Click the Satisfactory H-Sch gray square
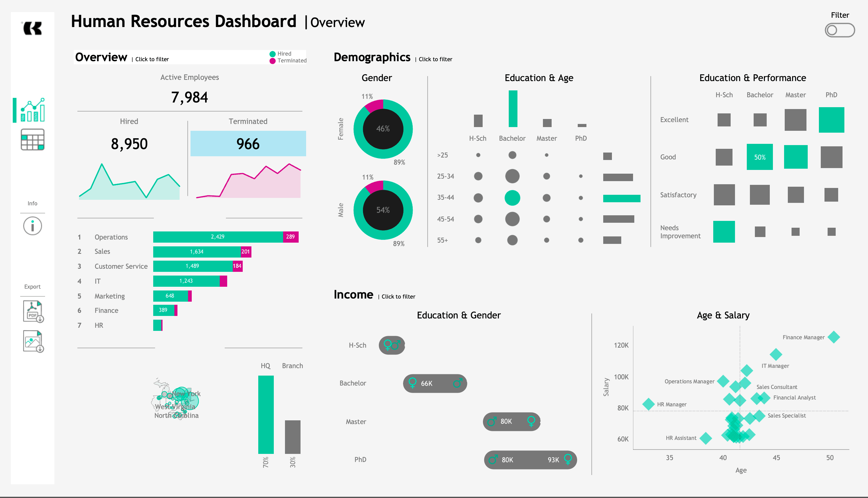 [724, 194]
